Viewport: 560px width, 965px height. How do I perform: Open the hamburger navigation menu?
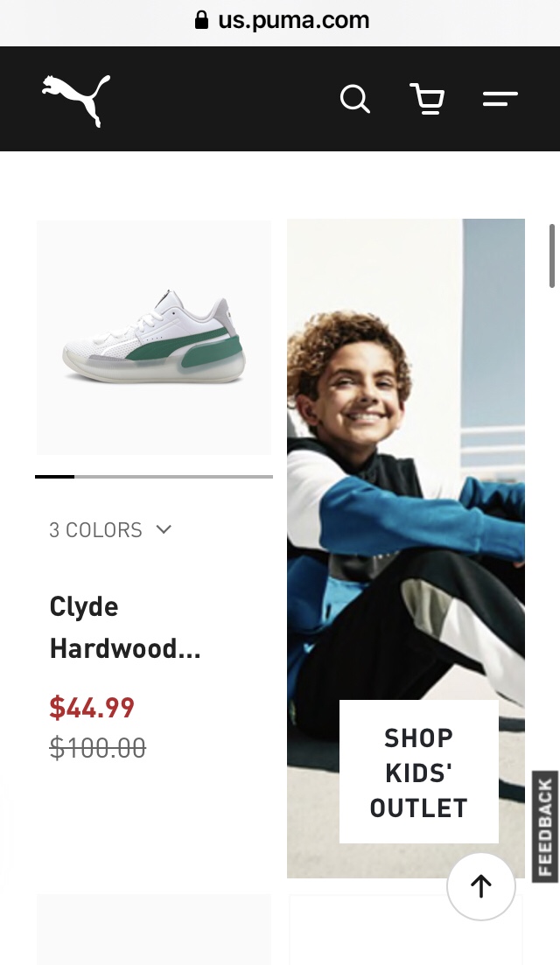click(x=500, y=99)
